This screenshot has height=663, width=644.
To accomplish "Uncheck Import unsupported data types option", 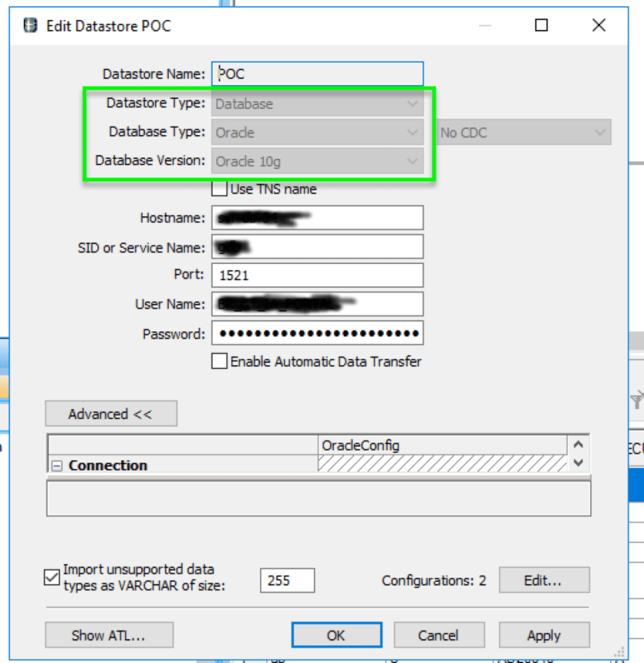I will pyautogui.click(x=51, y=578).
